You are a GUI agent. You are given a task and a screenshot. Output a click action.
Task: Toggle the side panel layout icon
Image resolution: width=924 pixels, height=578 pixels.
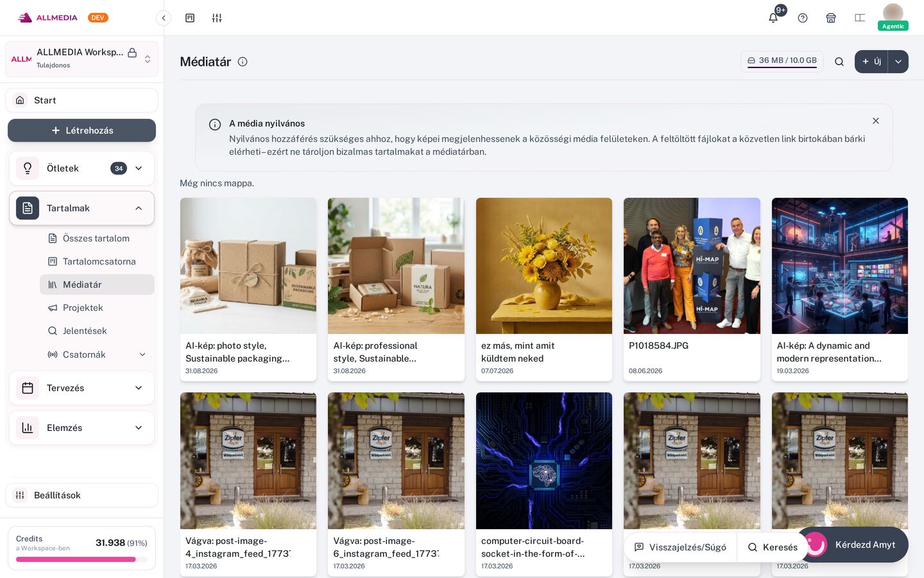pos(860,18)
